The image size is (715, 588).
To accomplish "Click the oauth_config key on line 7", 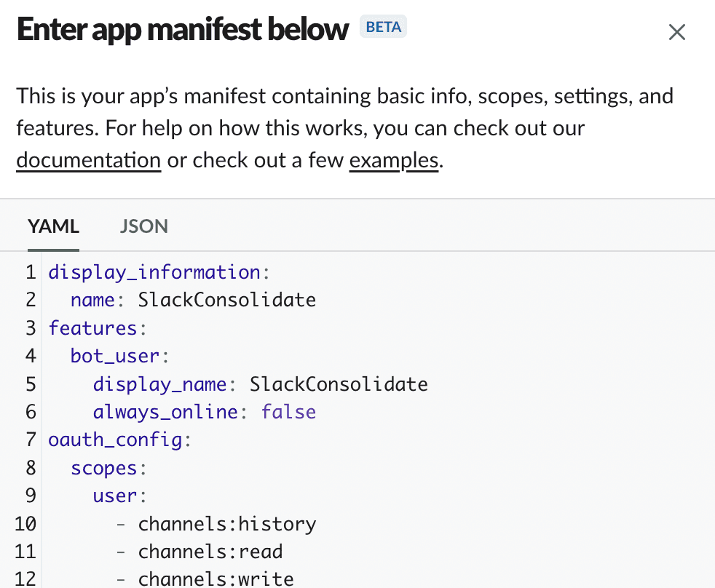I will (115, 440).
